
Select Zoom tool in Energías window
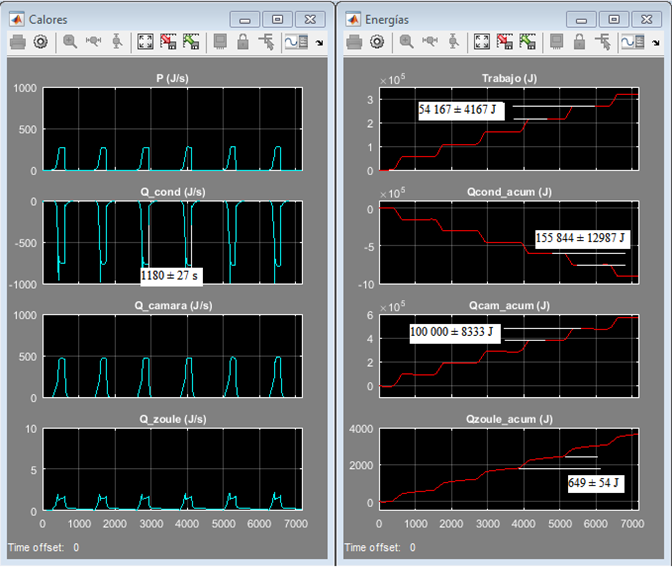pos(406,42)
